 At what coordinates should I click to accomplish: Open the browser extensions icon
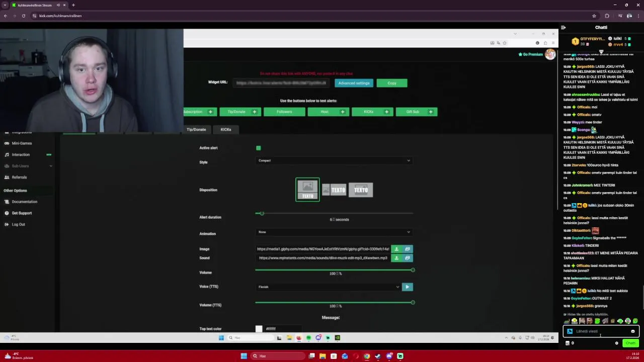pyautogui.click(x=607, y=16)
